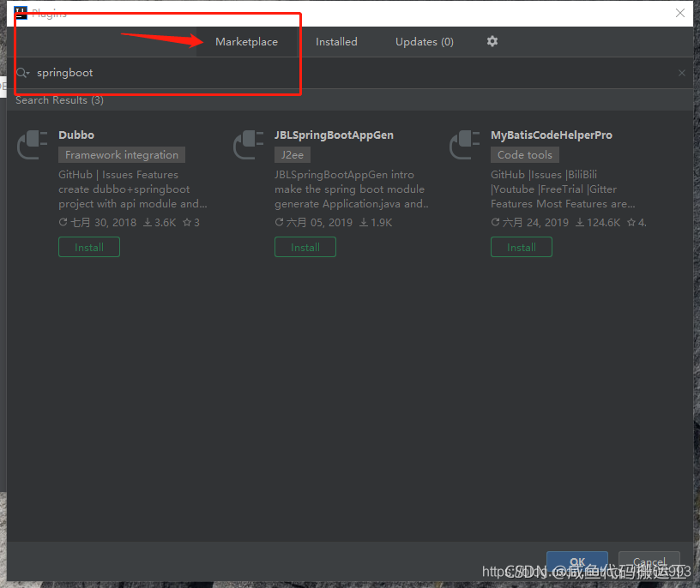700x588 pixels.
Task: Click the 1.9K downloads count
Action: (376, 222)
